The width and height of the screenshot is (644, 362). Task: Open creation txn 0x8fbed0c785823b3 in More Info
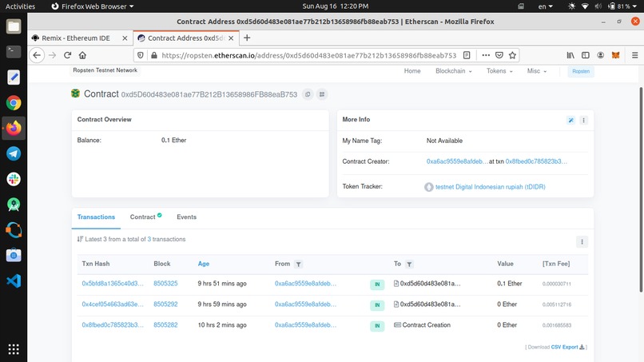coord(536,161)
